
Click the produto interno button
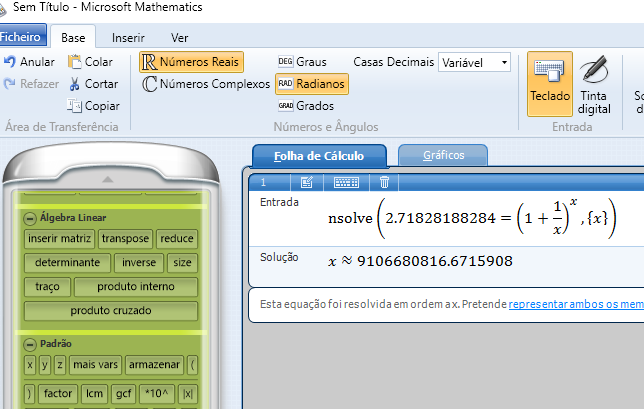[x=136, y=287]
